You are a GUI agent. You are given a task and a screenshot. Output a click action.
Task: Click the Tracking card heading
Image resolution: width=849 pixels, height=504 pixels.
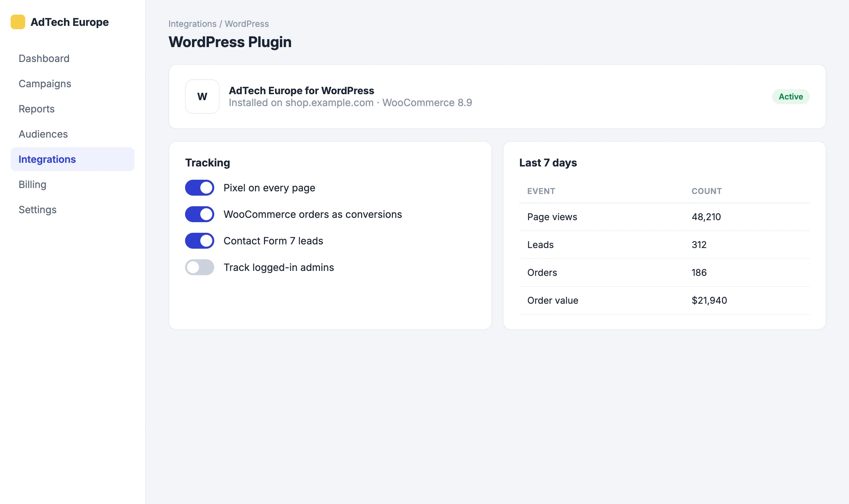(x=208, y=163)
